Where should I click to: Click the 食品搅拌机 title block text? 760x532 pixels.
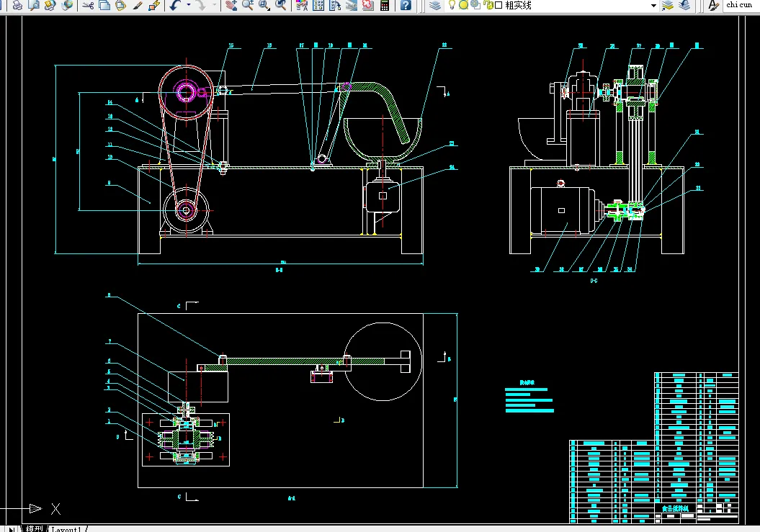[675, 508]
